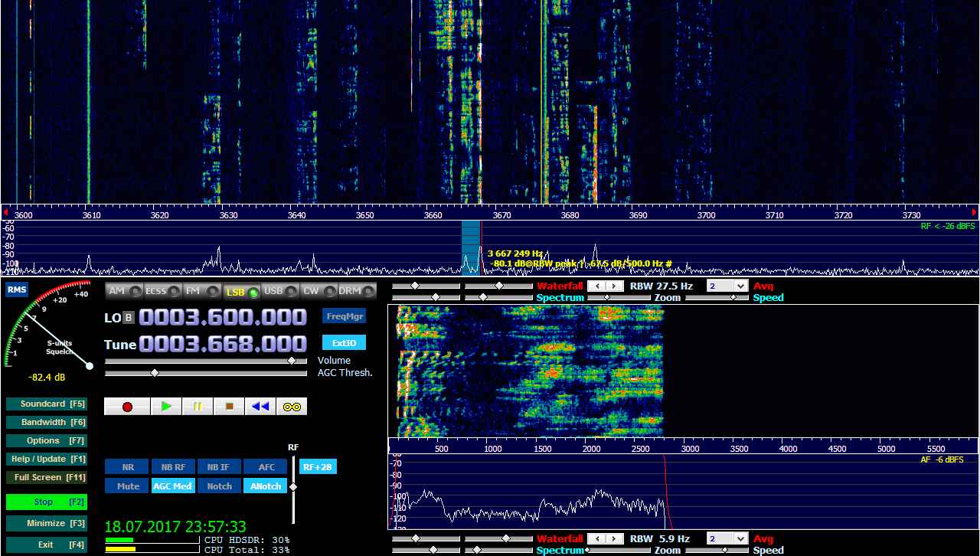
Task: Select FM demodulation mode
Action: click(202, 291)
